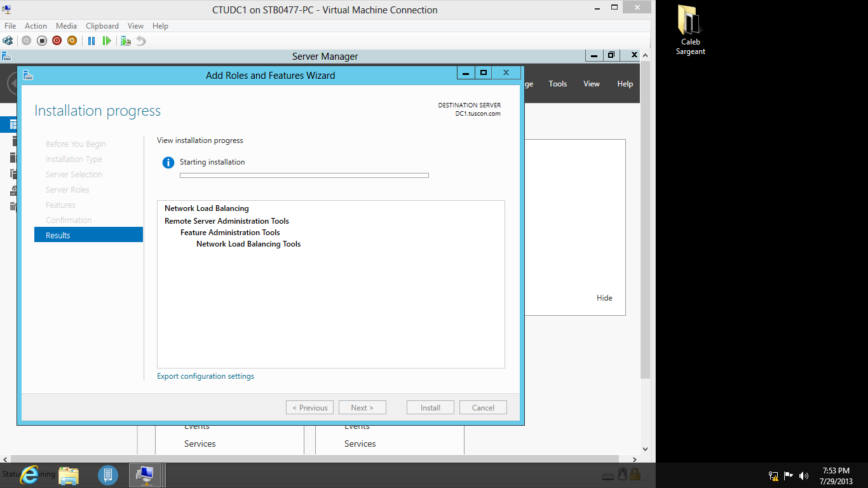
Task: Click the mouse status icon in VM status bar
Action: click(623, 474)
